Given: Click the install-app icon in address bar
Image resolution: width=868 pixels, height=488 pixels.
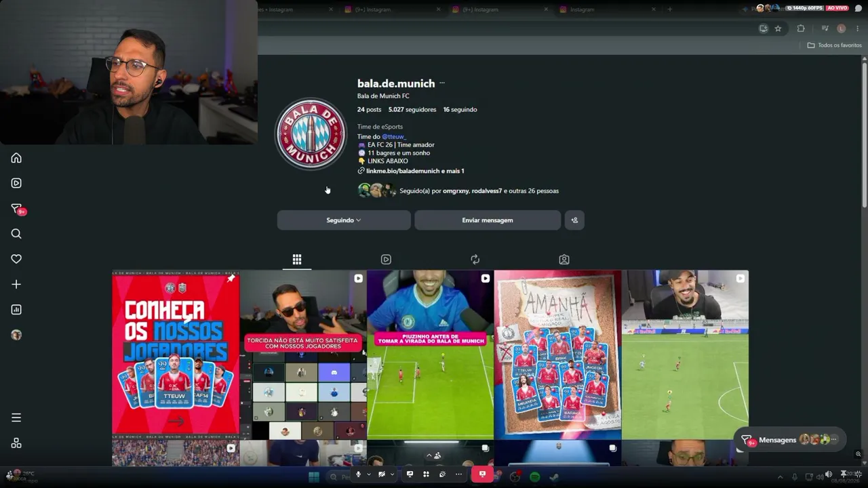Looking at the screenshot, I should tap(764, 28).
